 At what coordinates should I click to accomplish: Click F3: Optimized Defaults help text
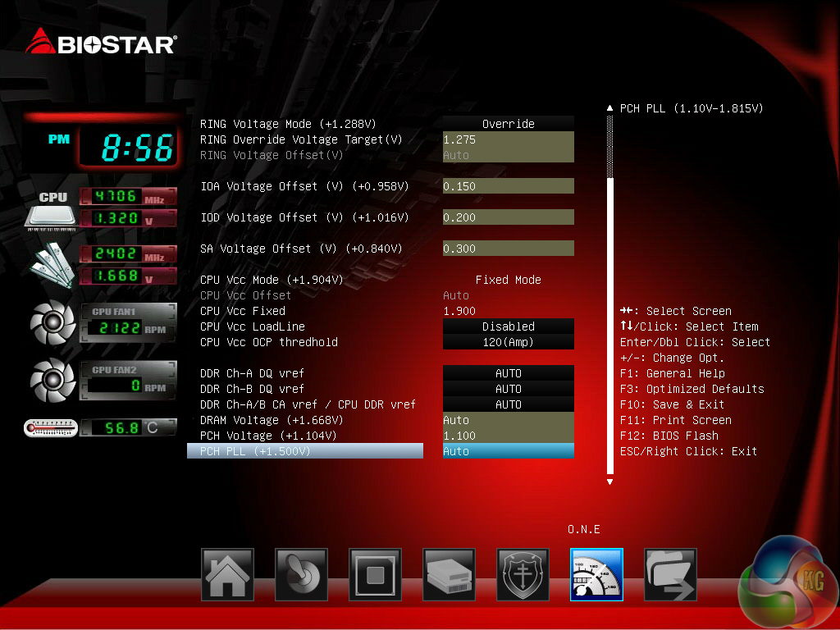pyautogui.click(x=692, y=388)
